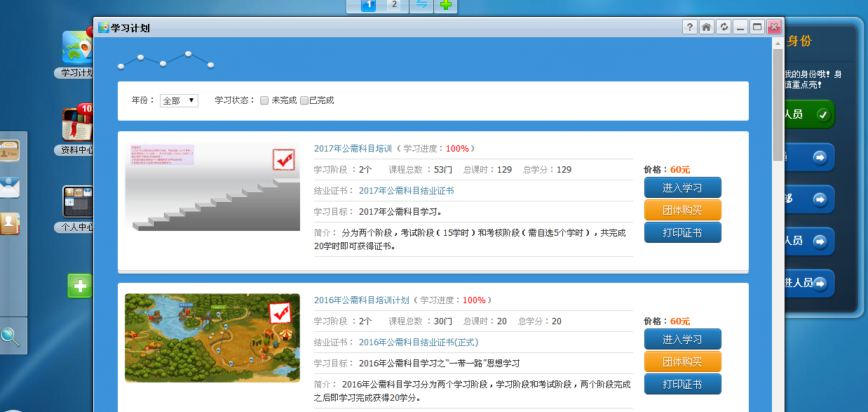The height and width of the screenshot is (412, 868).
Task: Click the home icon in window title bar
Action: point(707,27)
